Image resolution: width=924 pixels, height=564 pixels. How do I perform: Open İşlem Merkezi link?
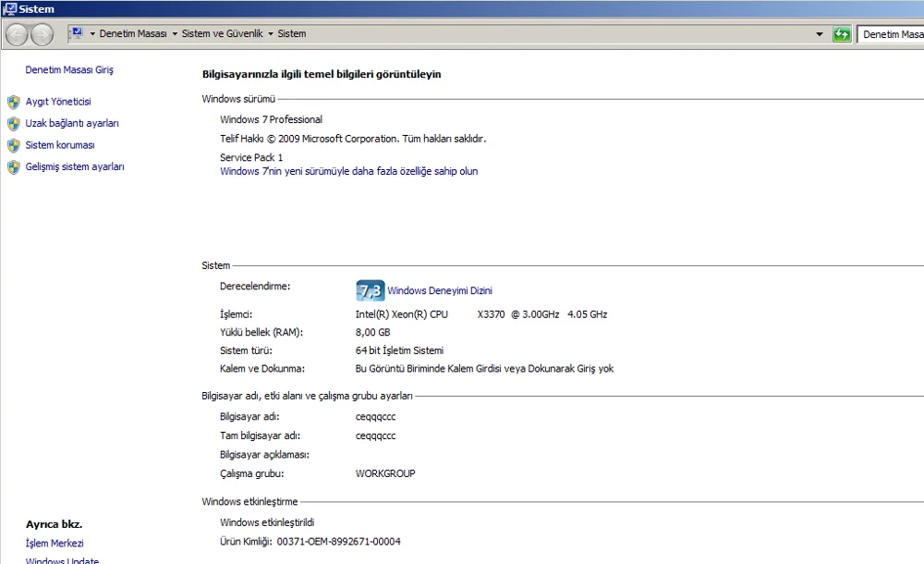tap(55, 544)
